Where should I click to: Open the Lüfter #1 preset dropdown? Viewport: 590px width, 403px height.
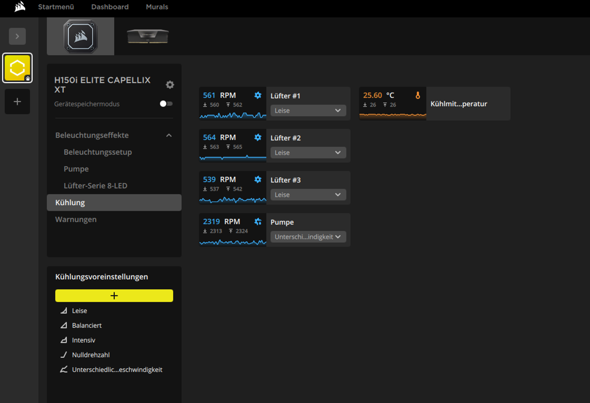pyautogui.click(x=308, y=110)
